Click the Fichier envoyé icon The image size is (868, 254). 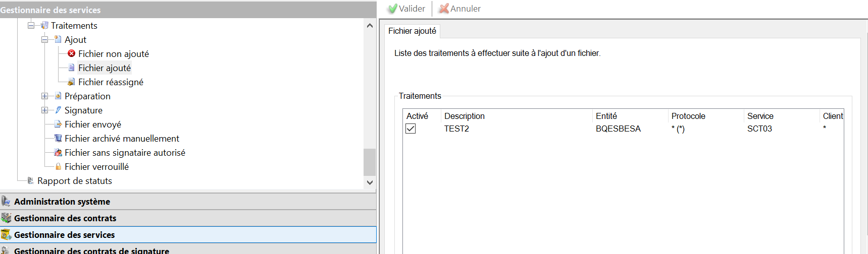(58, 124)
